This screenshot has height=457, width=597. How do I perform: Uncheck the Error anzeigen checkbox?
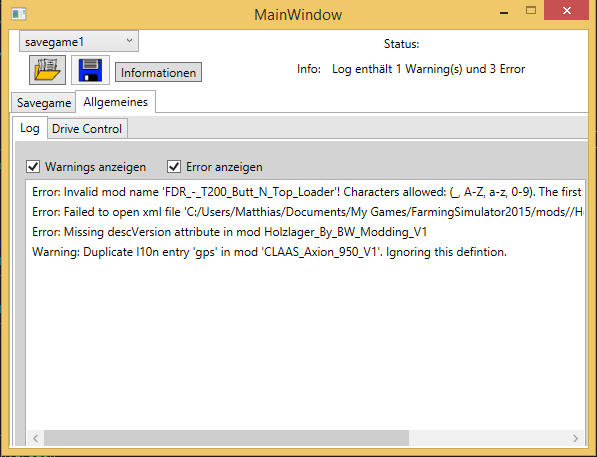[x=174, y=166]
